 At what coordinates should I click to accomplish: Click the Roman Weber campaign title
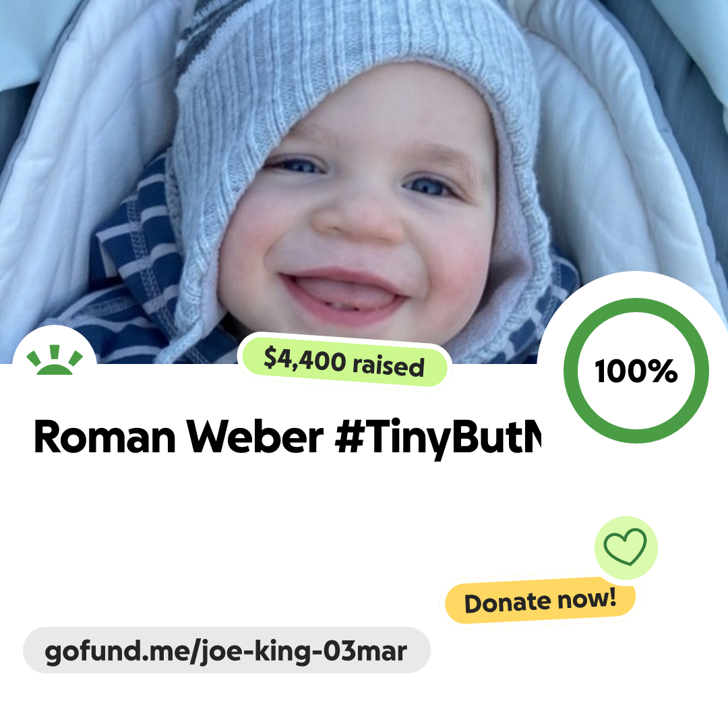point(287,437)
